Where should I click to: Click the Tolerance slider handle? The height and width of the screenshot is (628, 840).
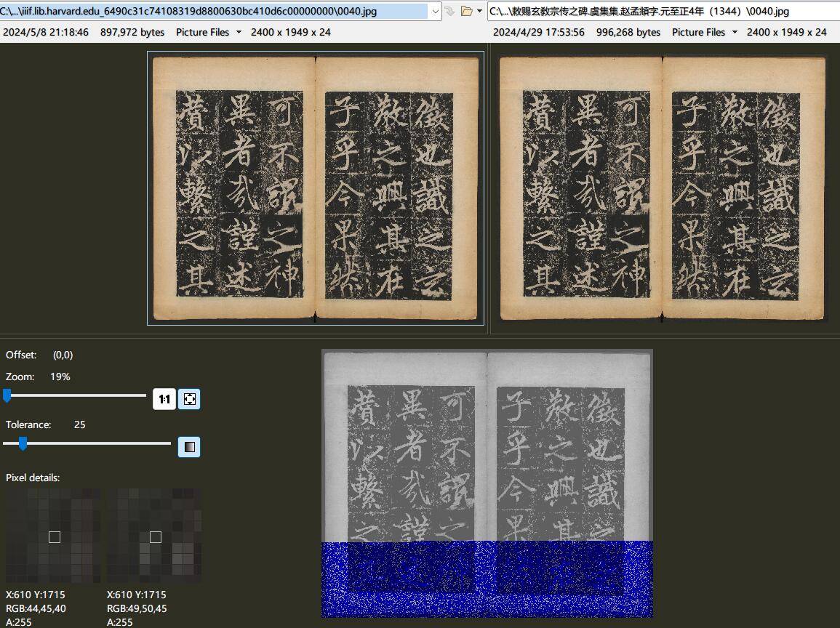[x=23, y=443]
